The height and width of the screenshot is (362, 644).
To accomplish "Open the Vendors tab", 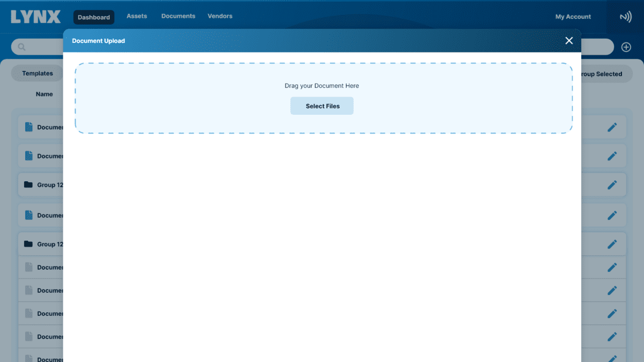I will pos(220,16).
